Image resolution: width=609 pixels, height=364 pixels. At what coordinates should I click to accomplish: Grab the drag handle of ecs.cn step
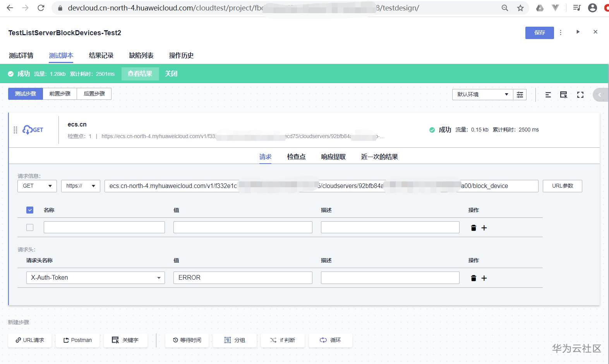tap(15, 130)
